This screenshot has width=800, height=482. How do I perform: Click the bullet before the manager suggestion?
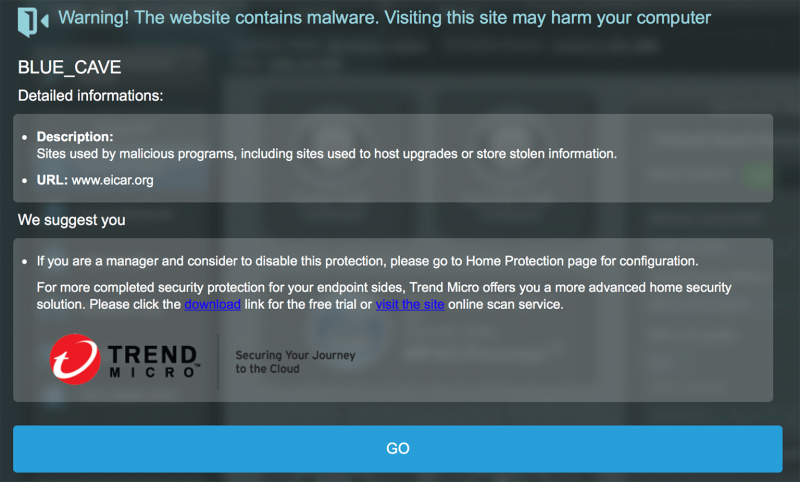click(24, 262)
